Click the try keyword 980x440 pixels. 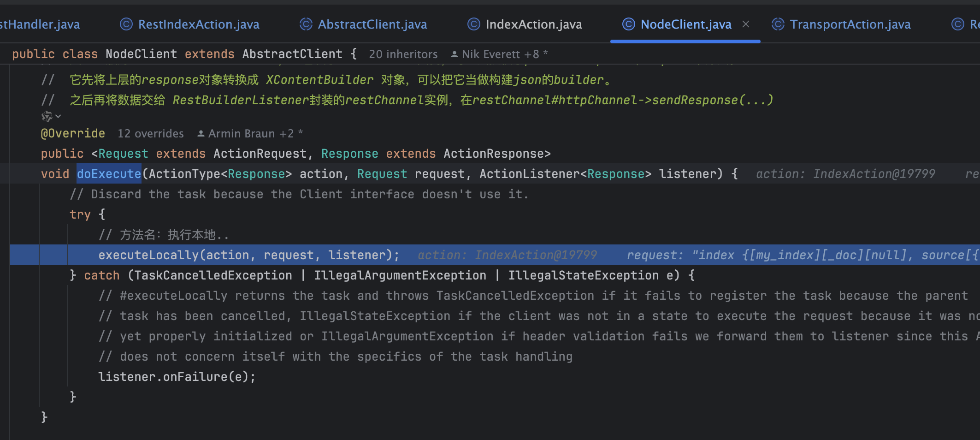[x=80, y=214]
